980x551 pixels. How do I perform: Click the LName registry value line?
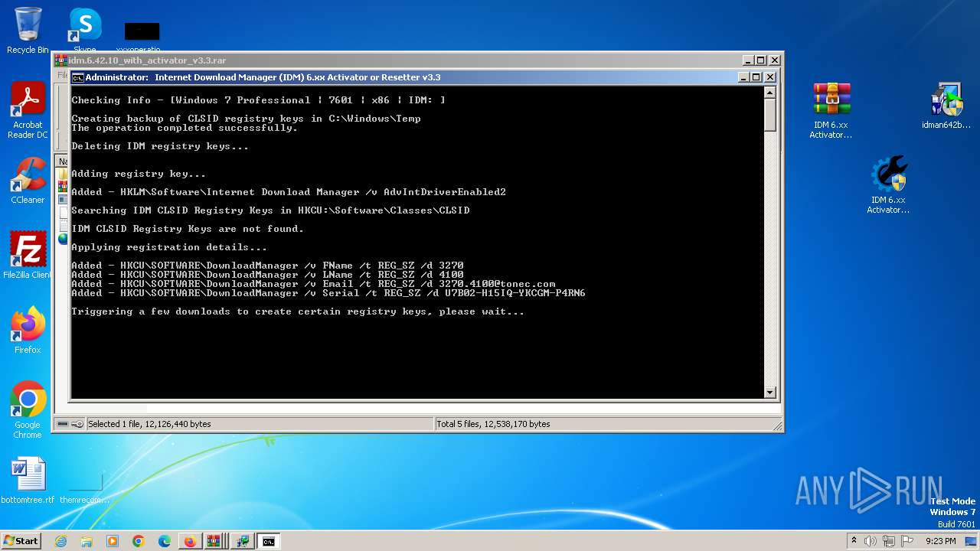coord(267,275)
